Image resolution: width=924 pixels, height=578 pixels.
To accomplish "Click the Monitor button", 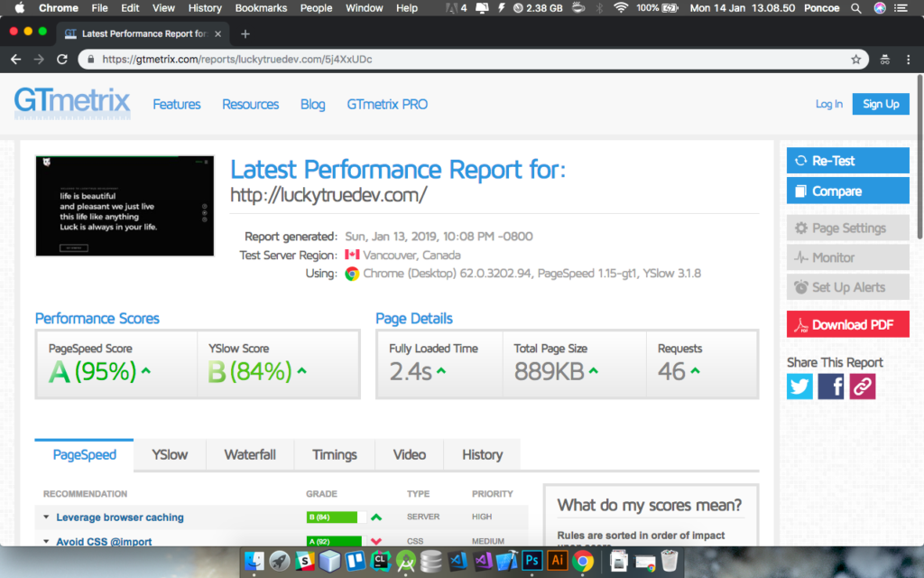I will 847,257.
